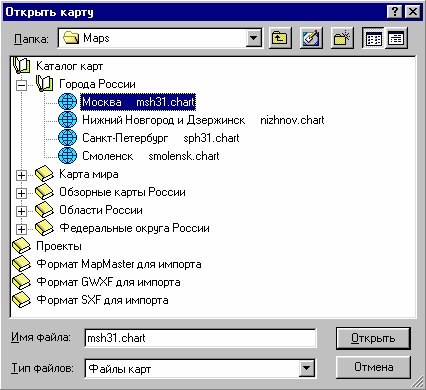Viewport: 426px width, 390px height.
Task: Switch to list view icon
Action: (x=374, y=38)
